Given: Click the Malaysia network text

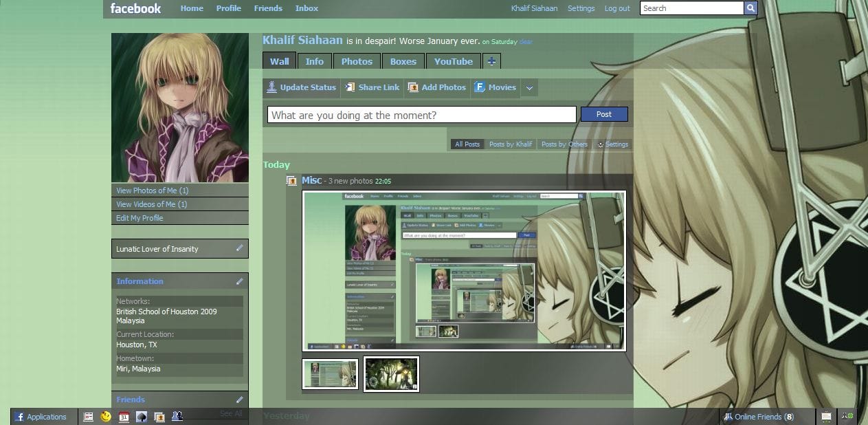Looking at the screenshot, I should 131,320.
